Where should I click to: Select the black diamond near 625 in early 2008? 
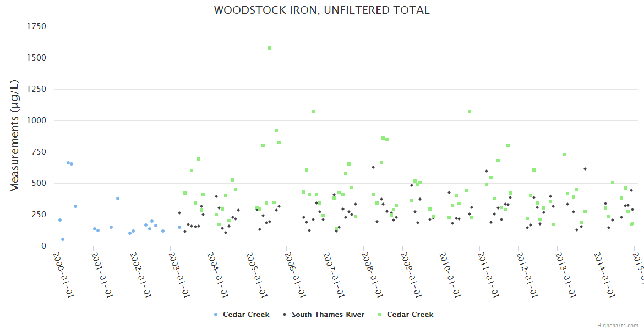tap(373, 167)
